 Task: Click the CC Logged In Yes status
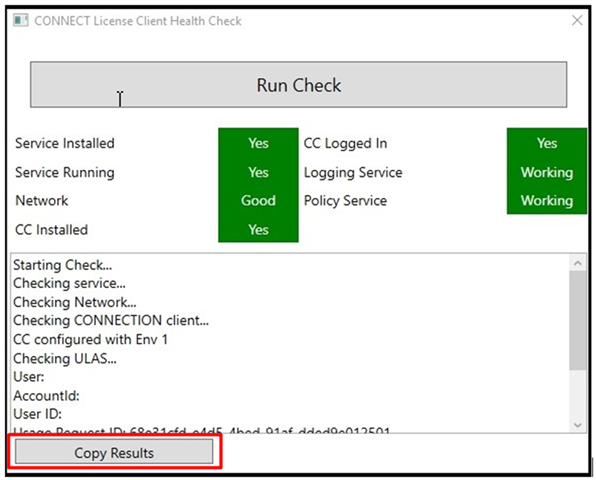pyautogui.click(x=547, y=143)
